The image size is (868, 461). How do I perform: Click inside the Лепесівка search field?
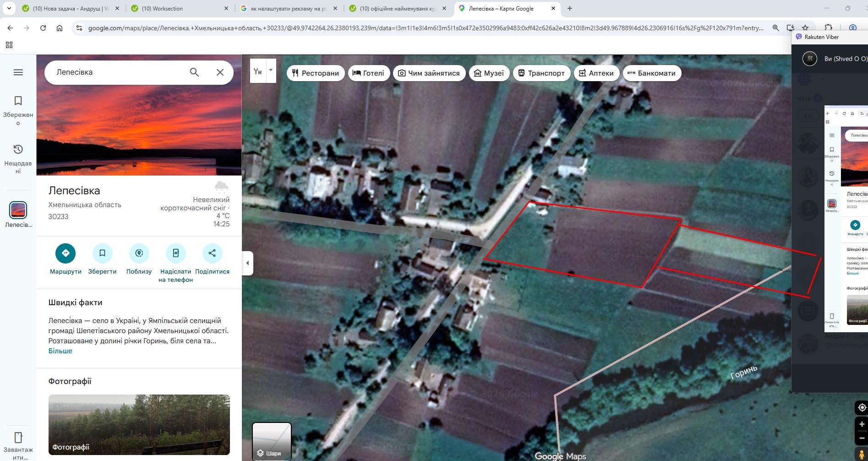tap(115, 72)
